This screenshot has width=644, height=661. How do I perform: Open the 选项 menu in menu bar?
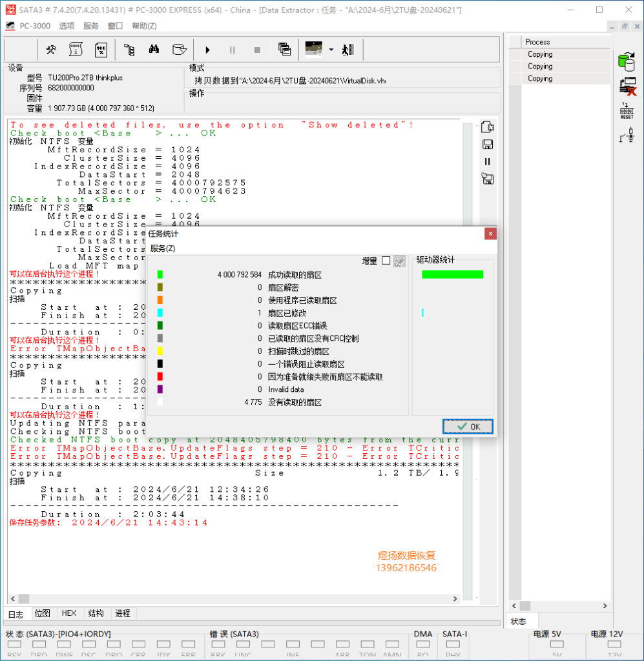(67, 26)
